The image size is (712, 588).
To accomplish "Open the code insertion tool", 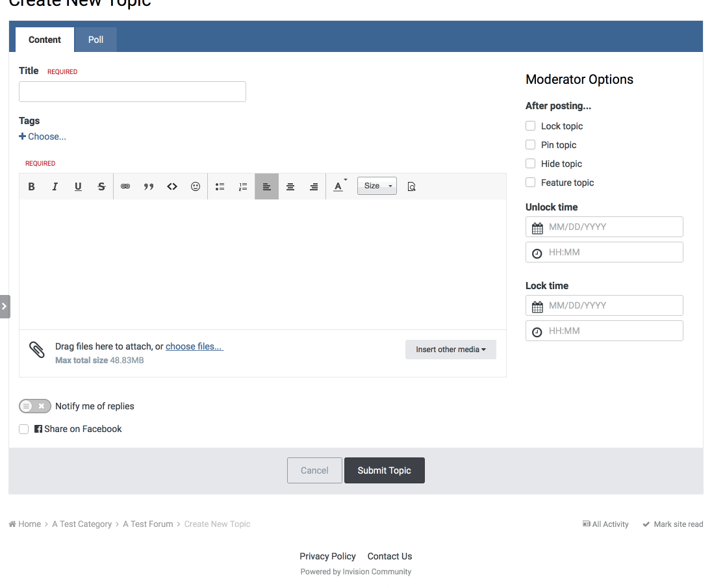I will pyautogui.click(x=172, y=186).
